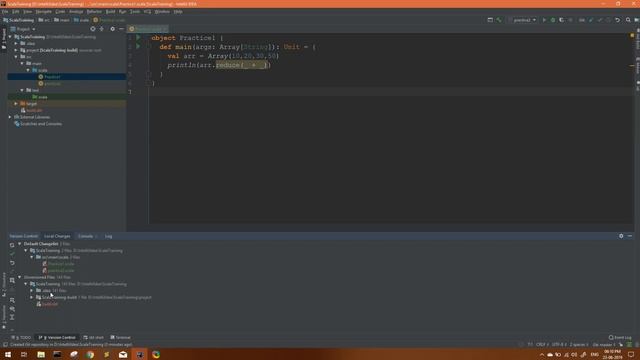The image size is (640, 360).
Task: Click the ScalaTraining breadcrumb in navigation bar
Action: (x=18, y=20)
